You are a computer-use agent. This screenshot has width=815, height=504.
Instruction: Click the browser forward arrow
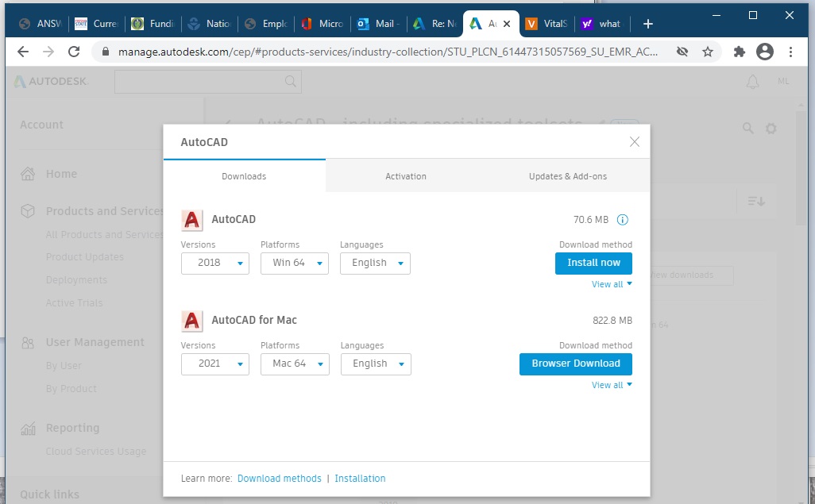48,52
